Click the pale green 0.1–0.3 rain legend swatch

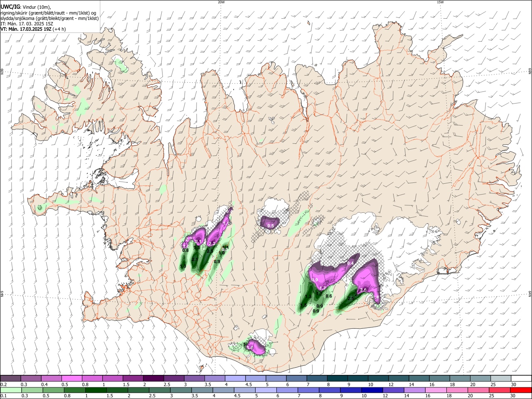point(10,390)
